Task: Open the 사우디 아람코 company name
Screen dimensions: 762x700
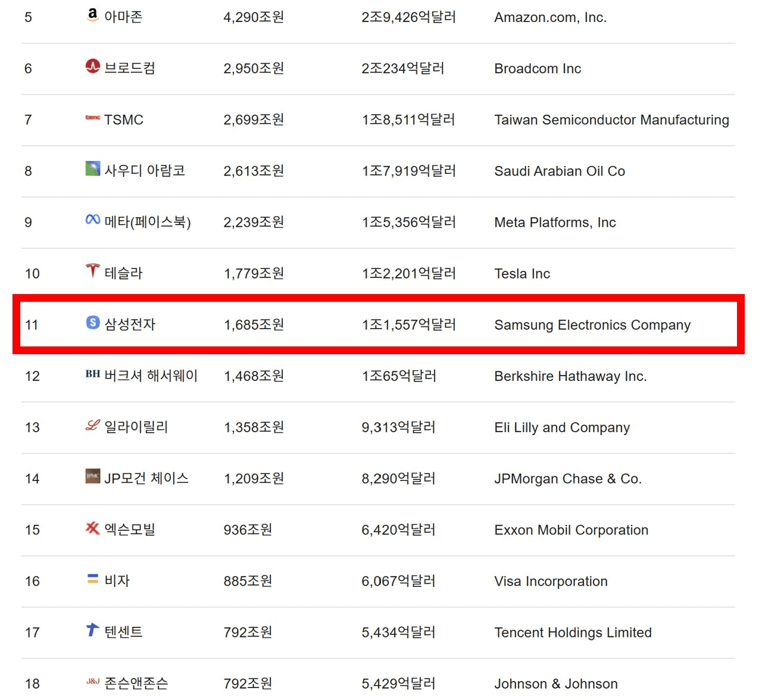Action: [x=145, y=171]
